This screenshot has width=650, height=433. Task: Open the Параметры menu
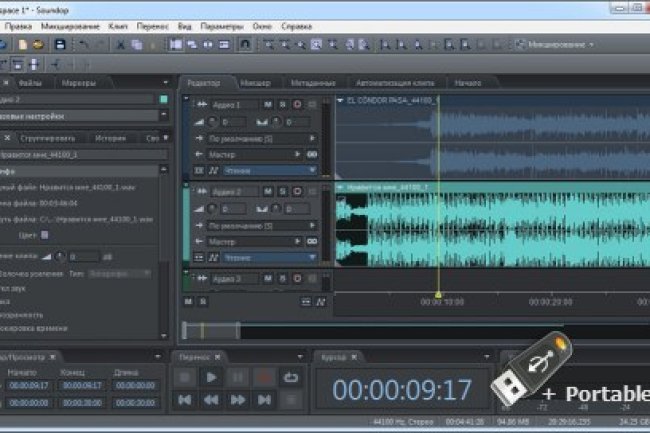(222, 26)
